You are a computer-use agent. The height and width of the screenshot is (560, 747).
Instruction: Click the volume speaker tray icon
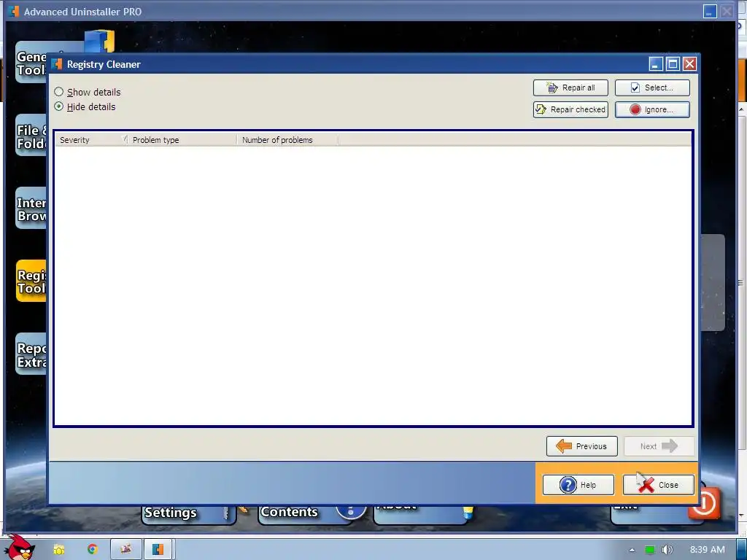[667, 550]
